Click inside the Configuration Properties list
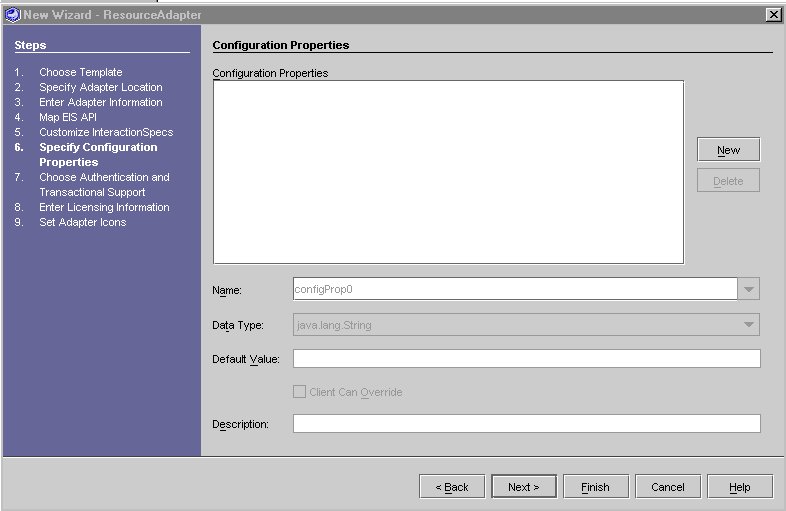Image resolution: width=786 pixels, height=511 pixels. (x=449, y=172)
